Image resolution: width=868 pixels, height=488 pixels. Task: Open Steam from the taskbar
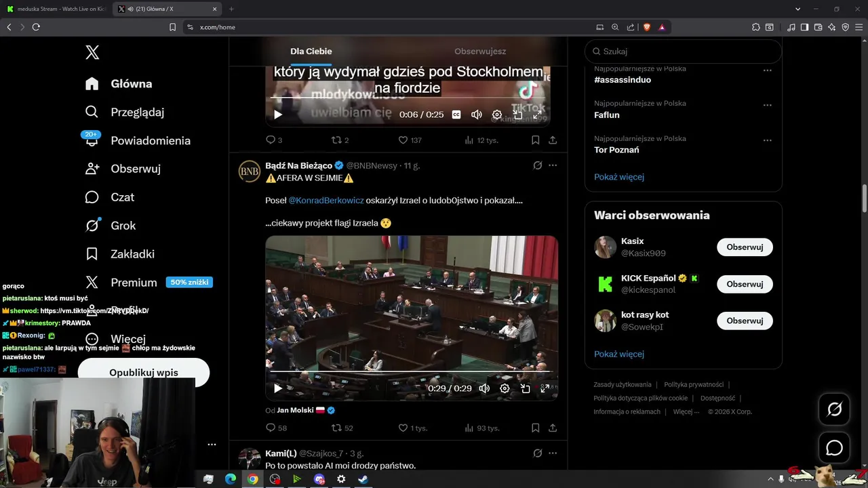[x=363, y=479]
